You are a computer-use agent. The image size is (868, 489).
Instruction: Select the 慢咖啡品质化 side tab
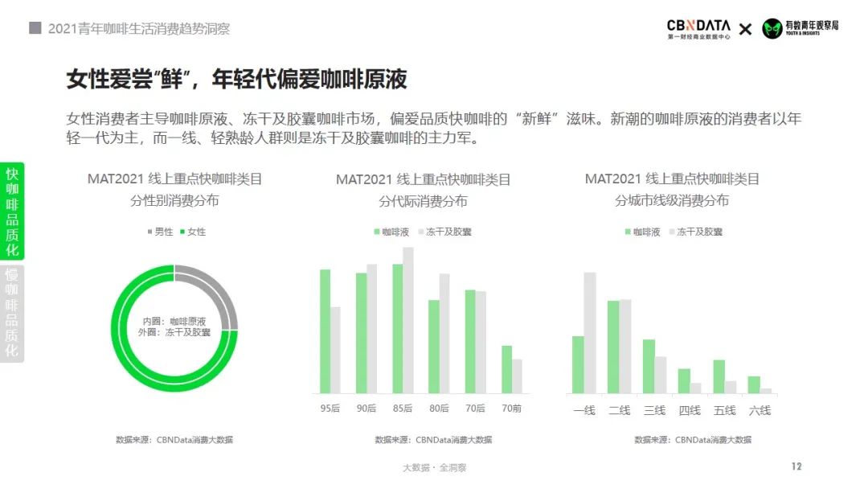coord(12,313)
